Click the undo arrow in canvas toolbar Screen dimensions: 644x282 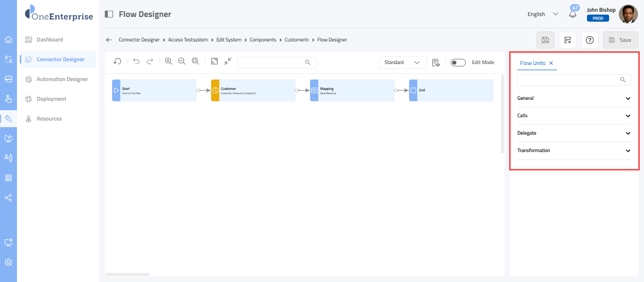tap(136, 62)
